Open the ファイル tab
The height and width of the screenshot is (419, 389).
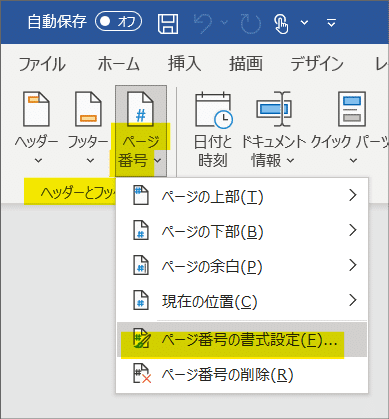pos(42,64)
